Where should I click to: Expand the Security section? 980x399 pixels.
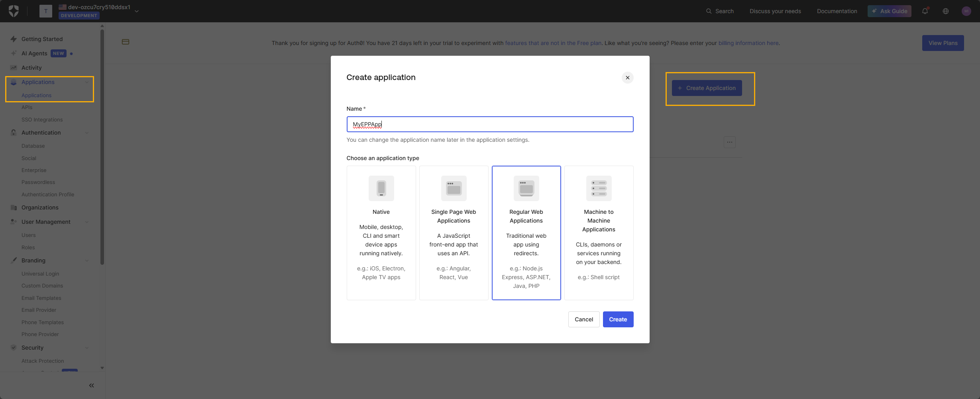[x=87, y=347]
